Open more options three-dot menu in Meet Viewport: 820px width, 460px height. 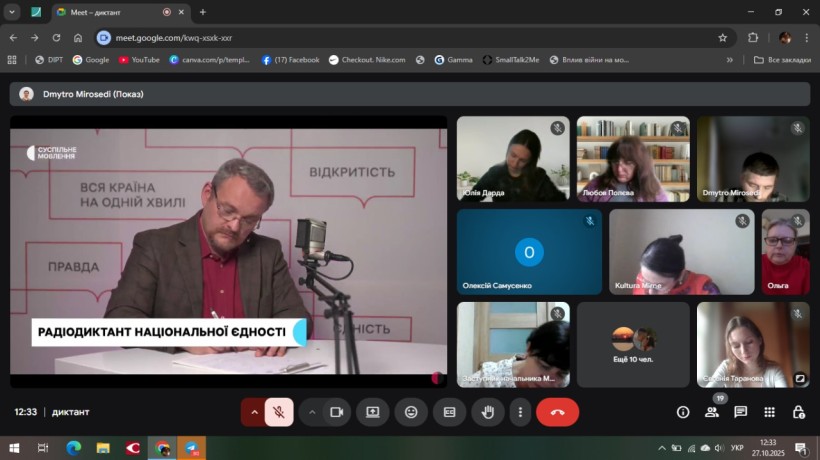520,412
